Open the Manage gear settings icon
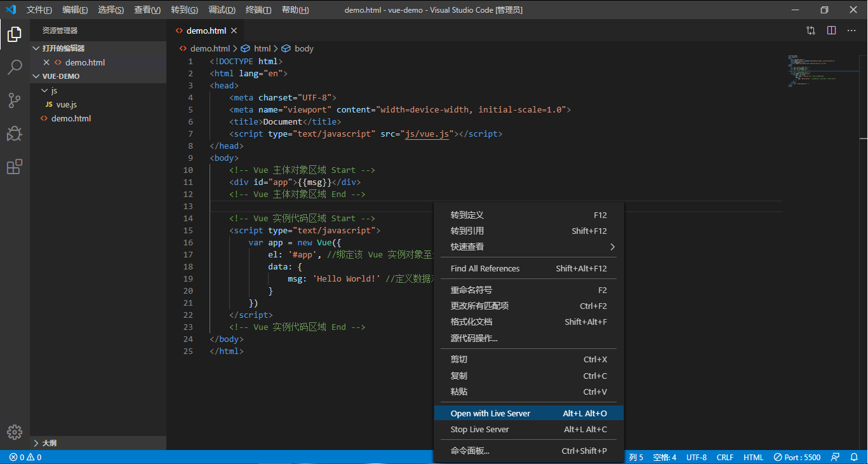Screen dimensions: 868x464 point(15,432)
